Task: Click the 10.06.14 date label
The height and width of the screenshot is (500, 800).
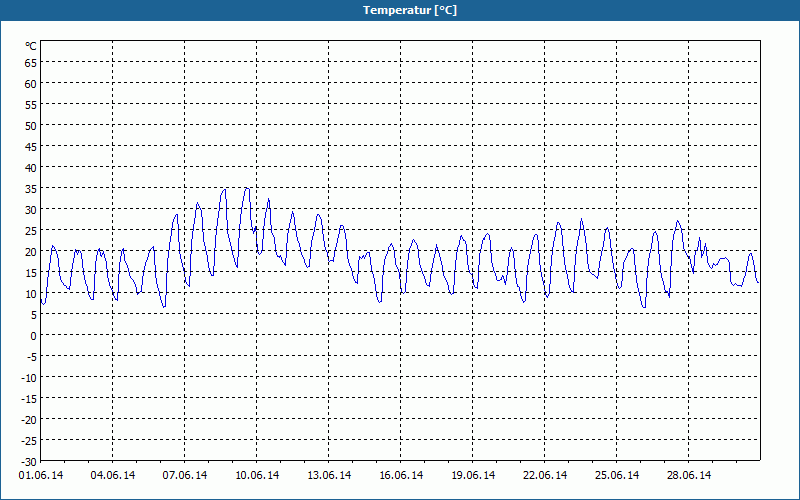Action: click(x=257, y=476)
